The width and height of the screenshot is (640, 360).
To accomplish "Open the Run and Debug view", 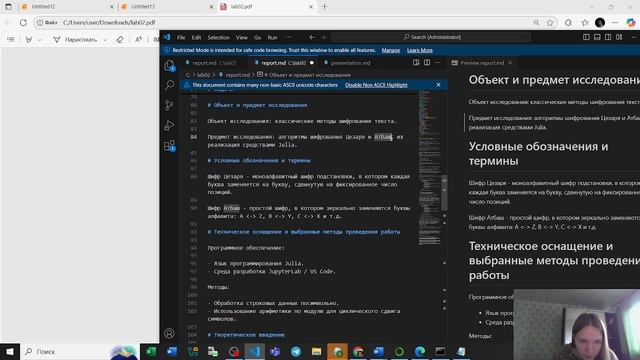I will coord(169,125).
